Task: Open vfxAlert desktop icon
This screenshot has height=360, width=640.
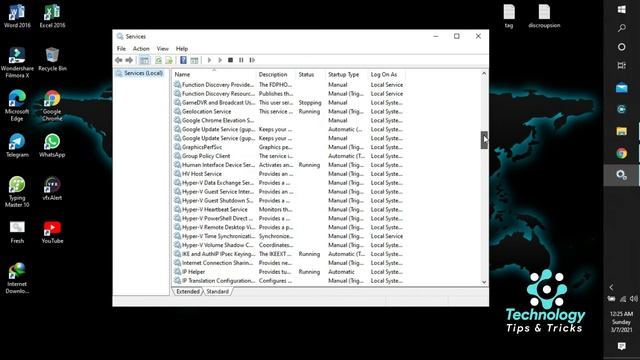Action: click(x=52, y=189)
